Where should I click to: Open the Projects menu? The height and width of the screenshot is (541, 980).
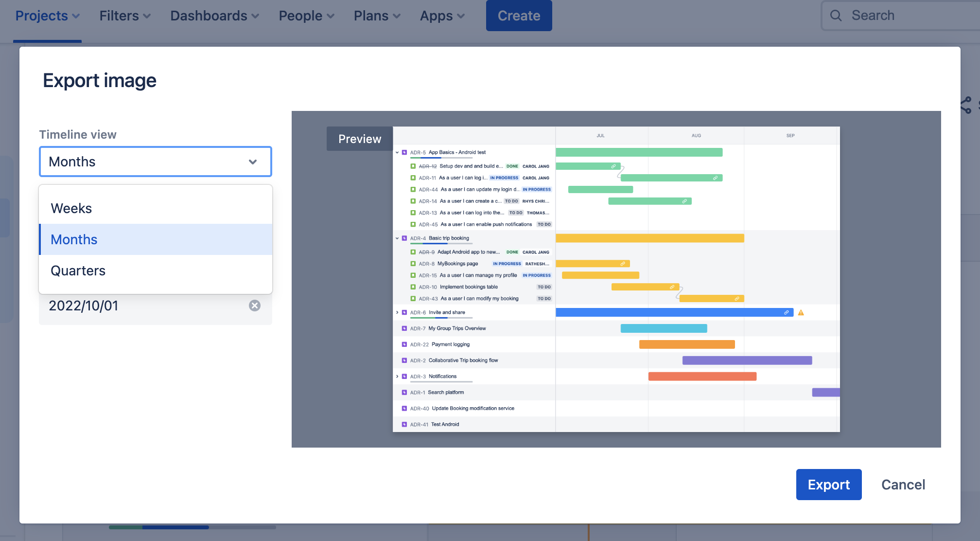tap(47, 15)
